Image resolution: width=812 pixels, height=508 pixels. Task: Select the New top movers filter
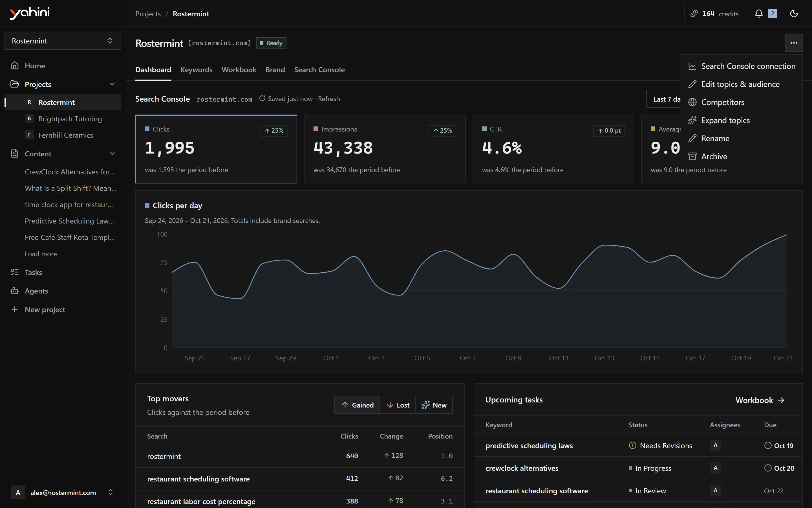point(434,405)
